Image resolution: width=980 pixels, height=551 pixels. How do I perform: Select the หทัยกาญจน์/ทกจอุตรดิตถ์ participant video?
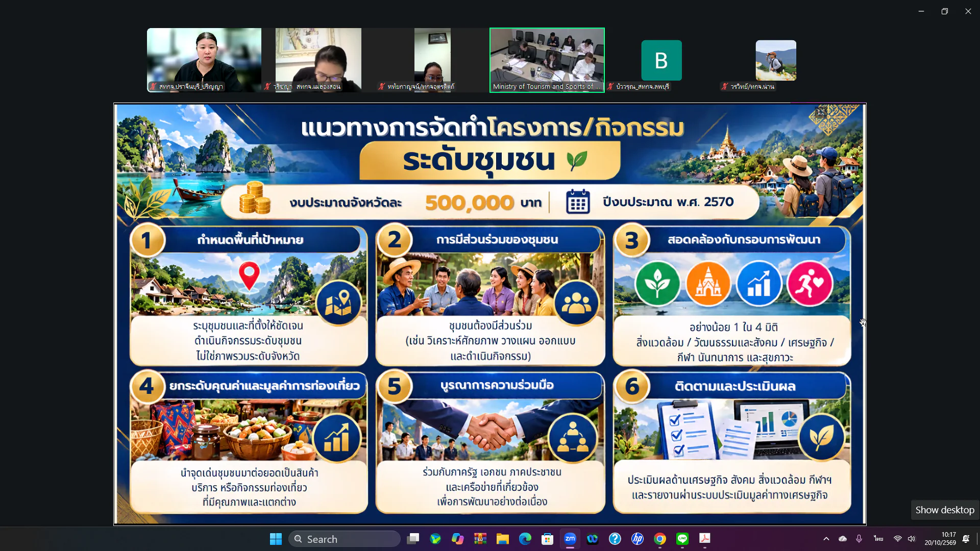click(x=433, y=60)
